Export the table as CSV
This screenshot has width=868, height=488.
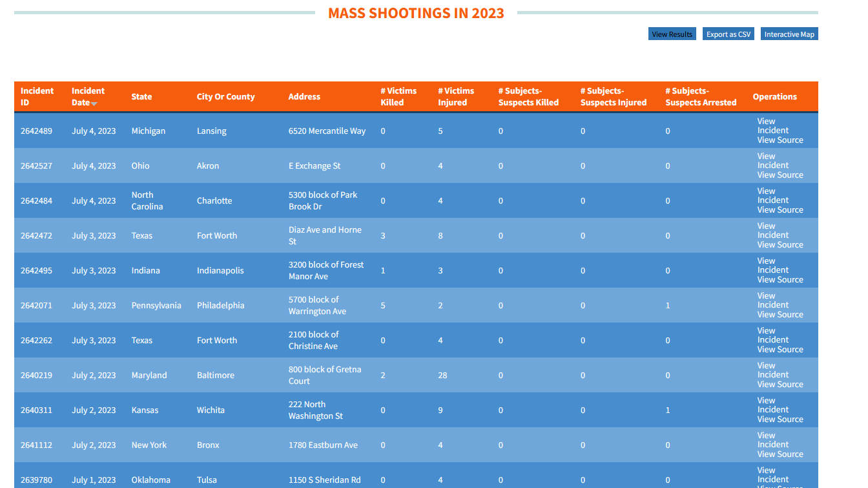pos(728,34)
